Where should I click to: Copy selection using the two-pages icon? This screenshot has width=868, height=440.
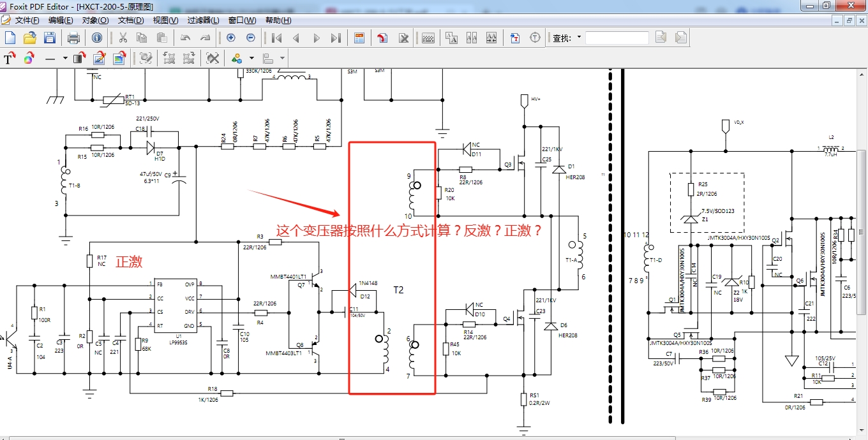coord(142,38)
